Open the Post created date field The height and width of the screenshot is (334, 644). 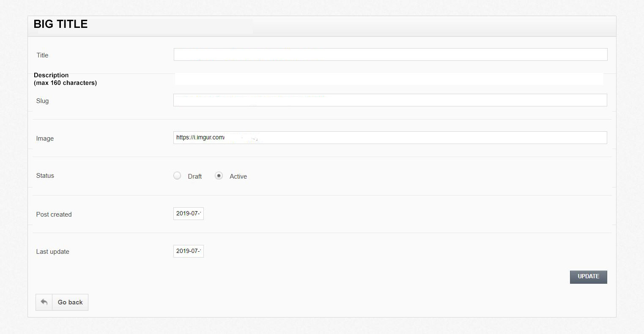188,213
